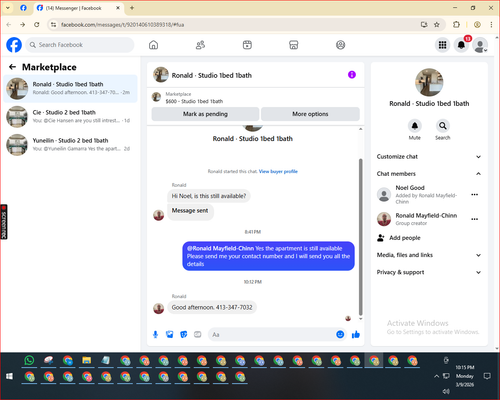The height and width of the screenshot is (400, 500).
Task: Open Facebook home via the logo
Action: pos(14,45)
